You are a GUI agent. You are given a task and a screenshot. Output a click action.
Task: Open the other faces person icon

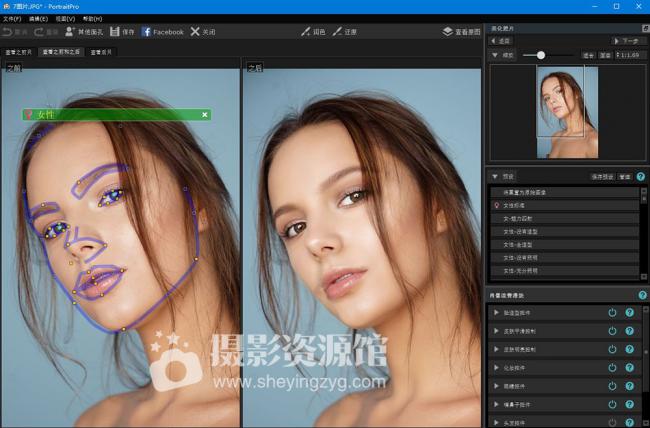tap(69, 32)
